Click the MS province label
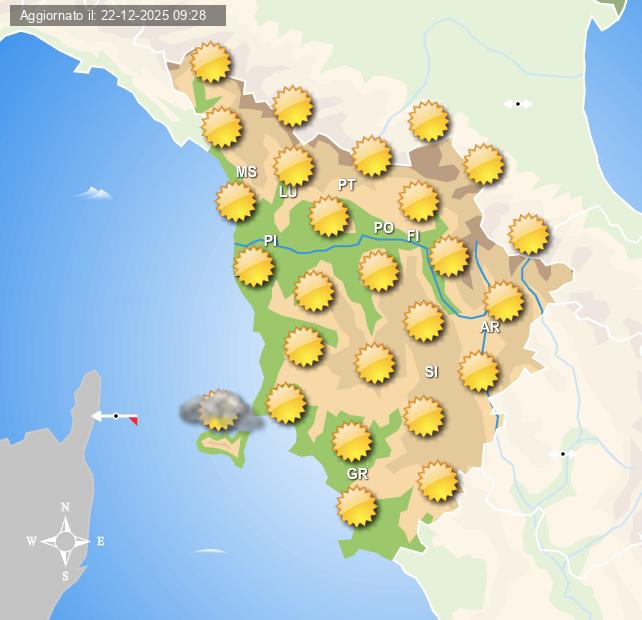642x620 pixels. (246, 172)
